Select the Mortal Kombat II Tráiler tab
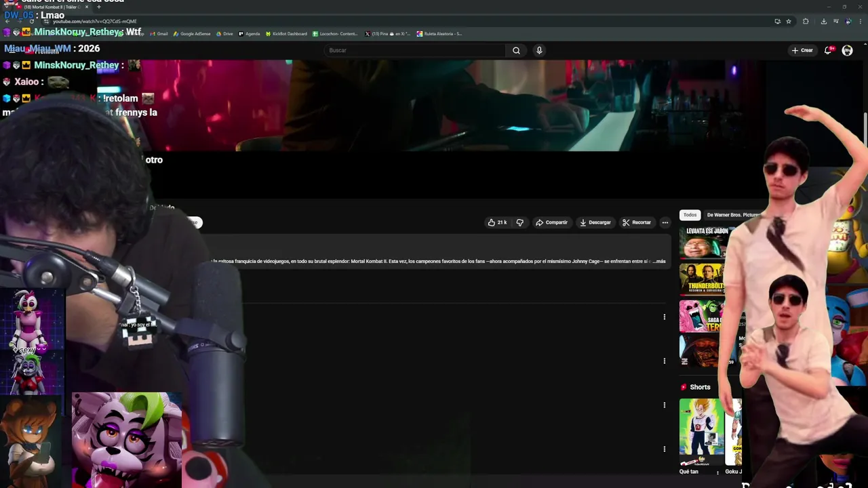 (52, 7)
